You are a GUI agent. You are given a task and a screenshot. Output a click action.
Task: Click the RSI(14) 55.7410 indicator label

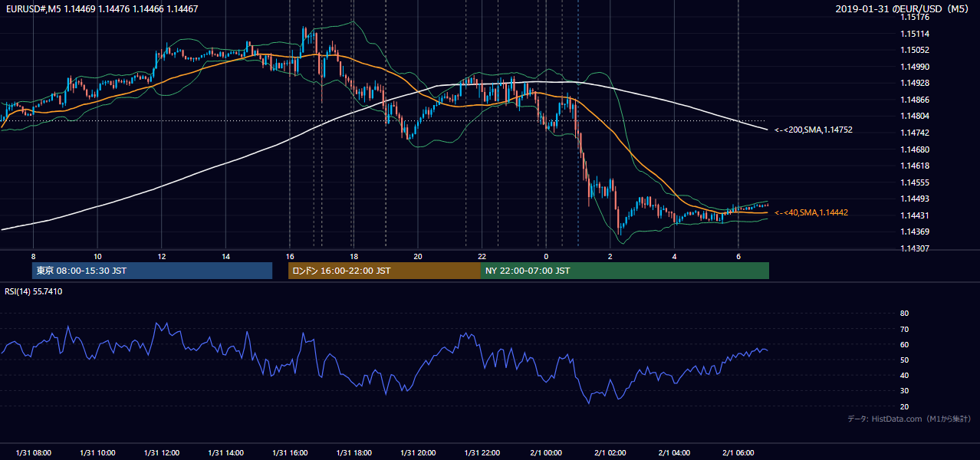[x=34, y=291]
